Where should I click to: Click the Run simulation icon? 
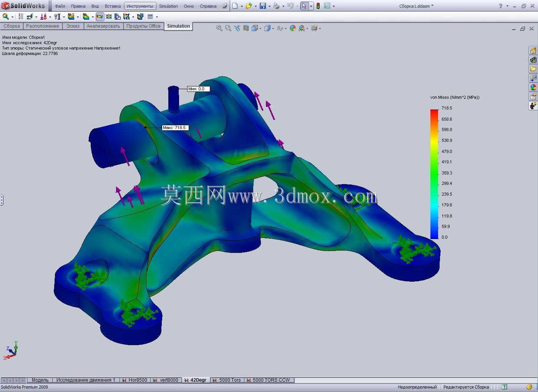tap(71, 17)
